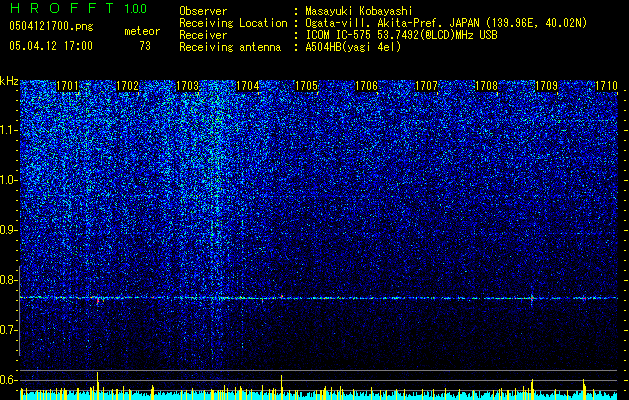The width and height of the screenshot is (629, 400).
Task: Click the 1703 time marker
Action: [x=187, y=86]
